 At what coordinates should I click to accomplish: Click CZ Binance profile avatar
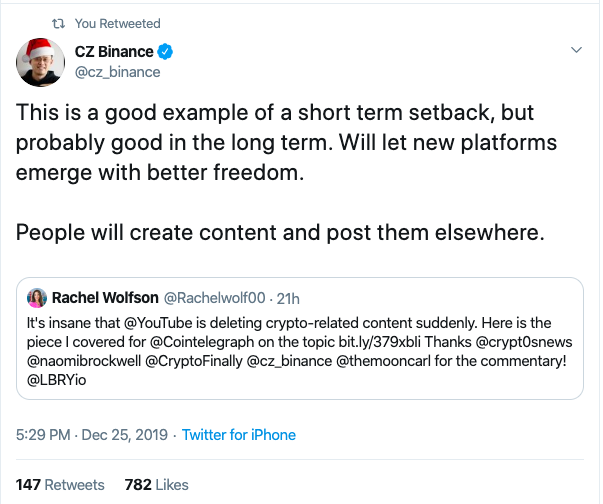[40, 62]
